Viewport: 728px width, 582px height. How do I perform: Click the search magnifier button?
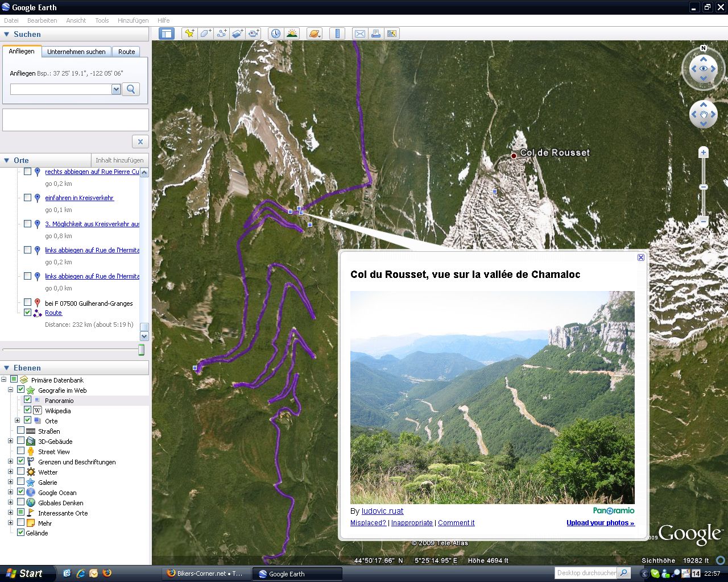point(131,89)
